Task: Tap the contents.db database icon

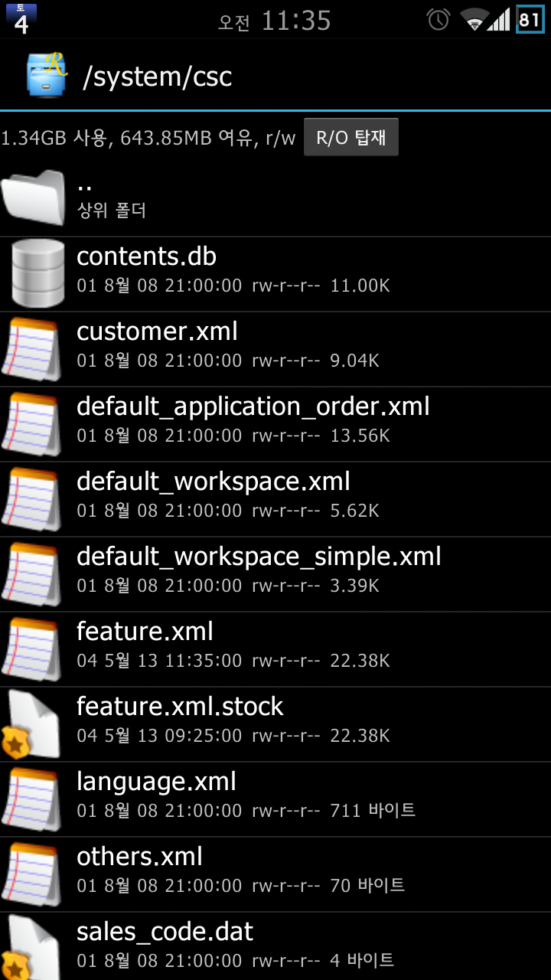Action: [x=37, y=273]
